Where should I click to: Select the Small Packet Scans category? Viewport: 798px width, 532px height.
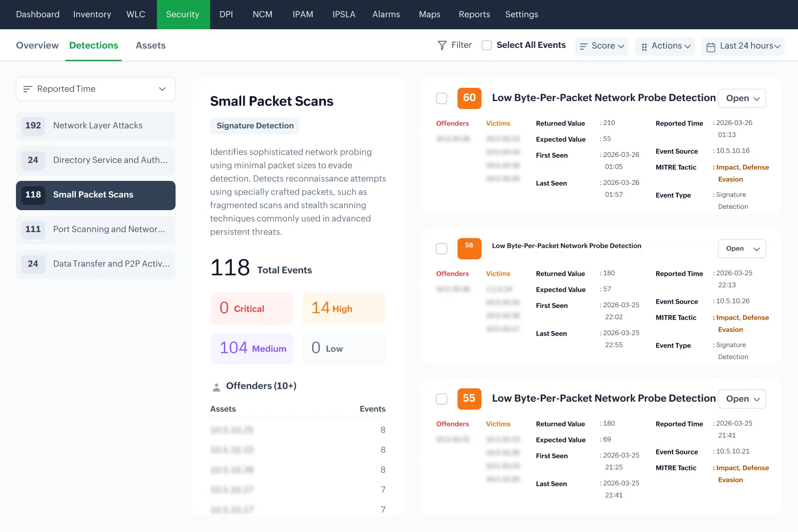point(96,195)
